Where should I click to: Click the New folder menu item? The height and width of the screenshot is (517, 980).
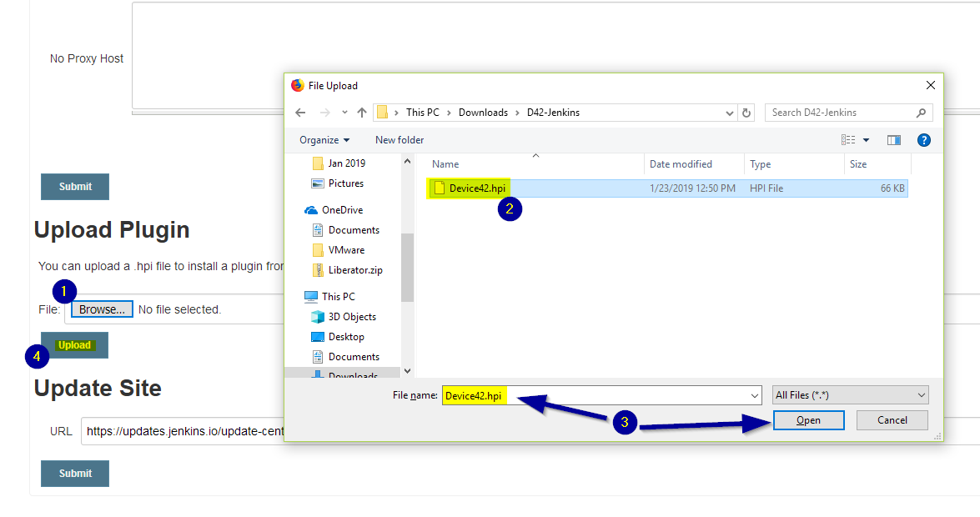pos(399,139)
